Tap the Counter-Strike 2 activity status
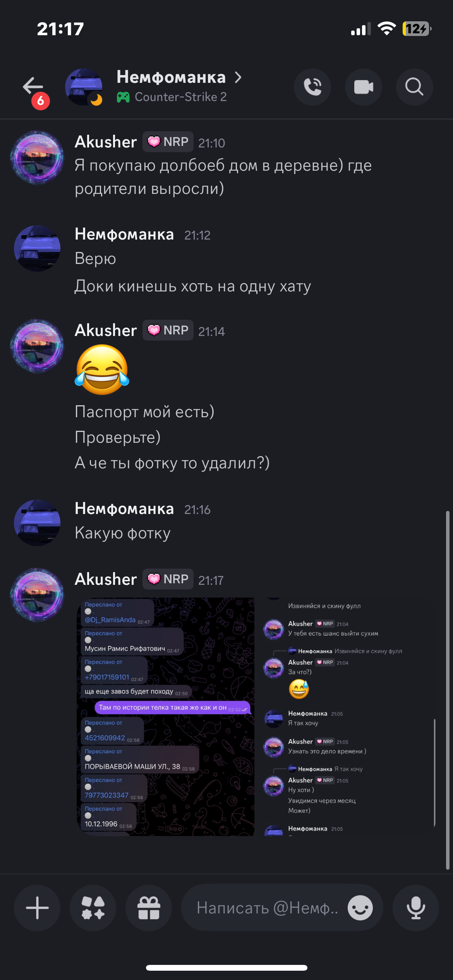The width and height of the screenshot is (453, 980). click(172, 97)
